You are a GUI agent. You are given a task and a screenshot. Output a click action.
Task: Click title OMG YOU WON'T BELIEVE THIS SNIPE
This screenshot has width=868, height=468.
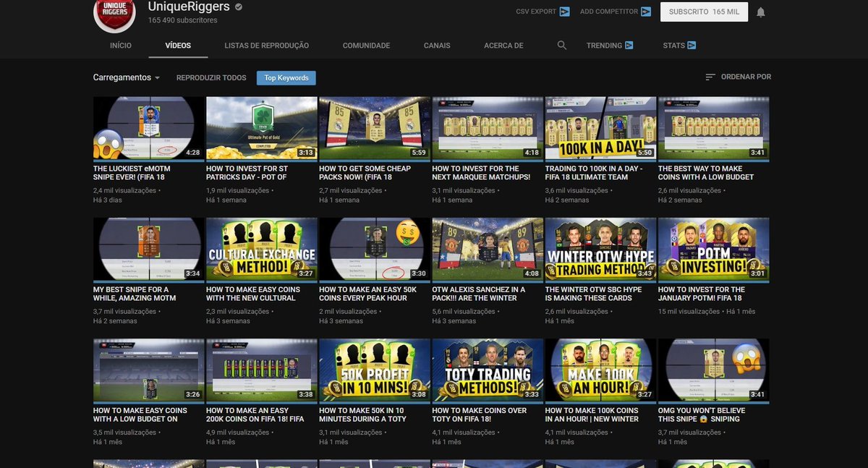pyautogui.click(x=702, y=414)
